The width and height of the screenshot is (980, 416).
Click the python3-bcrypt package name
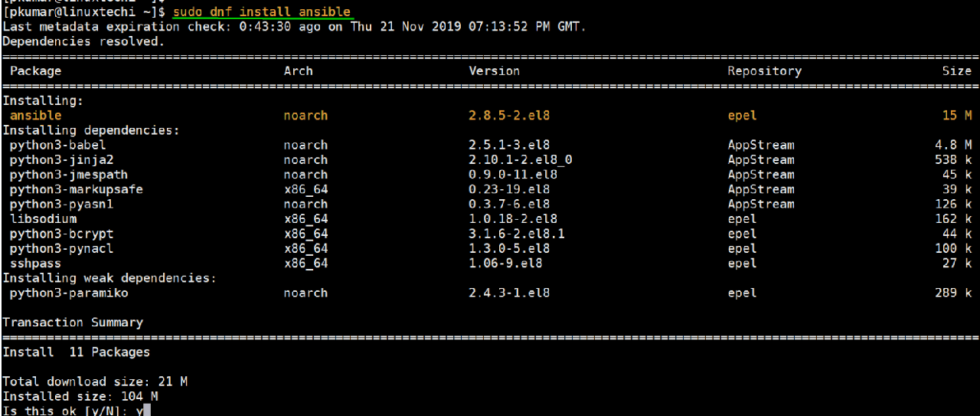pyautogui.click(x=61, y=234)
